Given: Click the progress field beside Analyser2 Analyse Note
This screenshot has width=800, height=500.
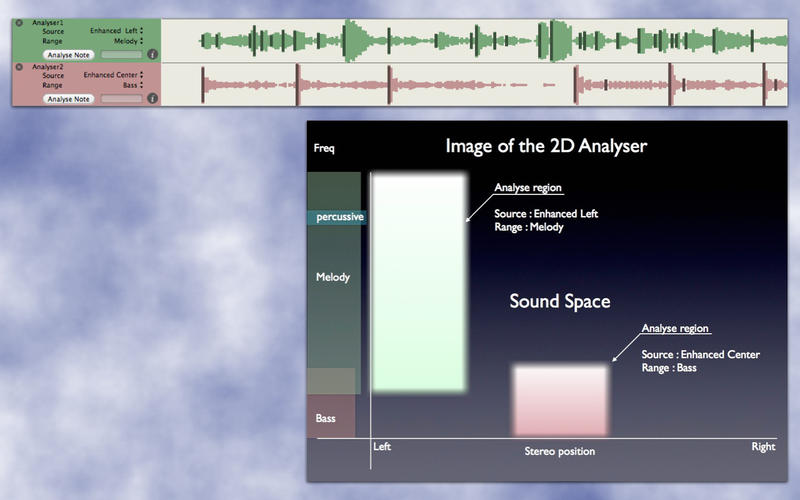Looking at the screenshot, I should tap(121, 99).
